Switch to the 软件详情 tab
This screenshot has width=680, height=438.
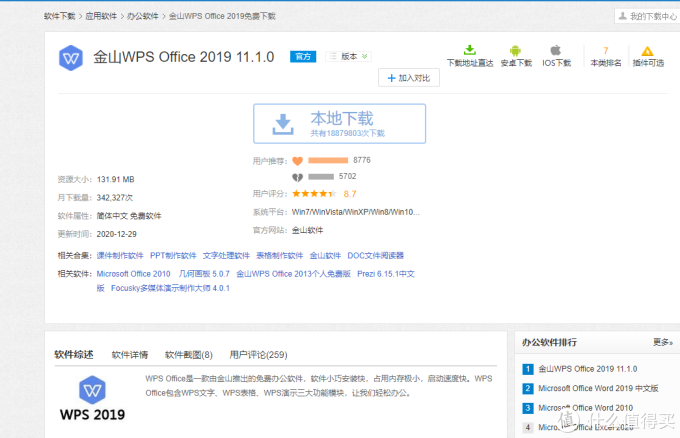(x=130, y=354)
